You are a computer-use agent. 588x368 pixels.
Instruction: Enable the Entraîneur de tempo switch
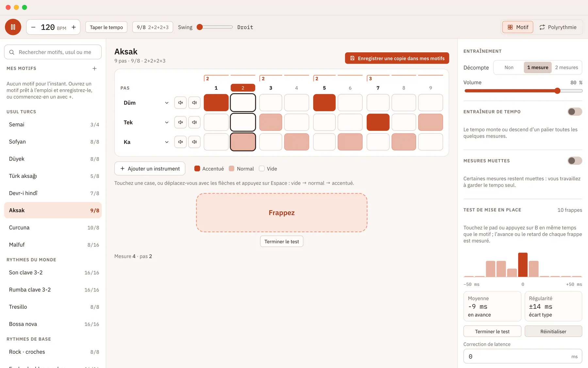coord(575,112)
